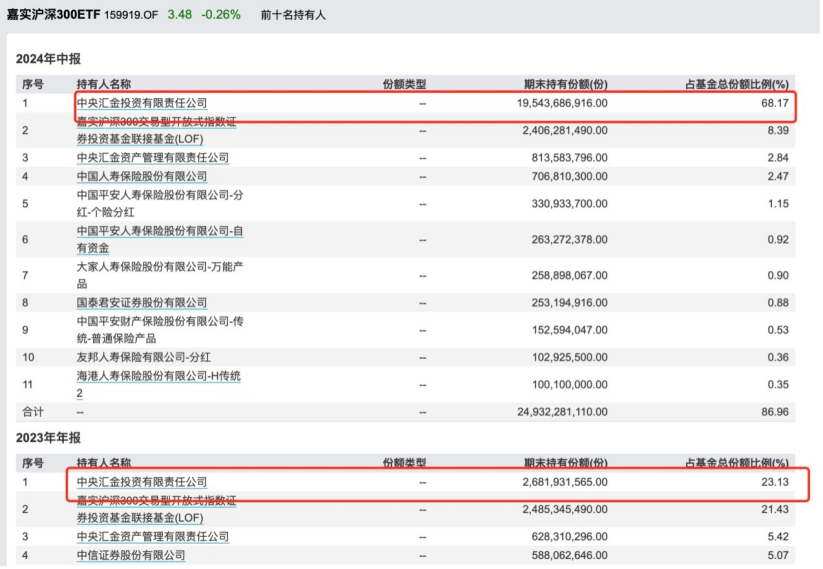Click the 合计 row label

click(x=33, y=412)
